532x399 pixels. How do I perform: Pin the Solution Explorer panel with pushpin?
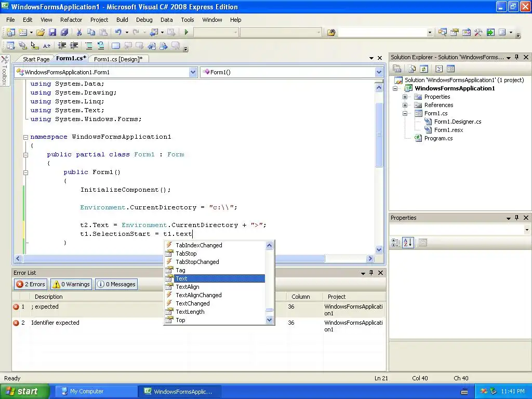tap(517, 57)
